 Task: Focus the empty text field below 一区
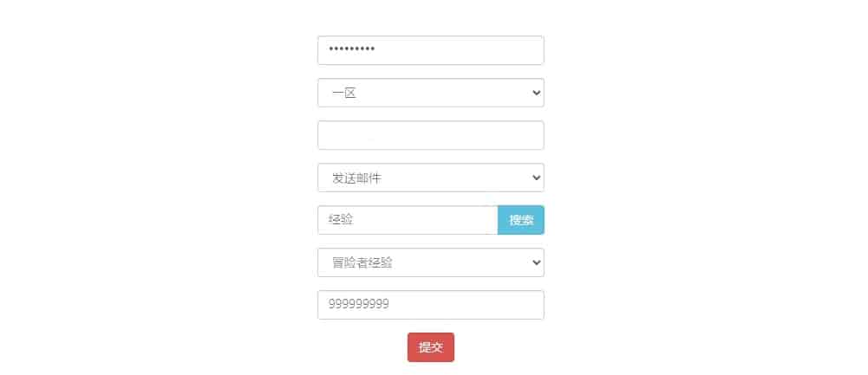[431, 135]
